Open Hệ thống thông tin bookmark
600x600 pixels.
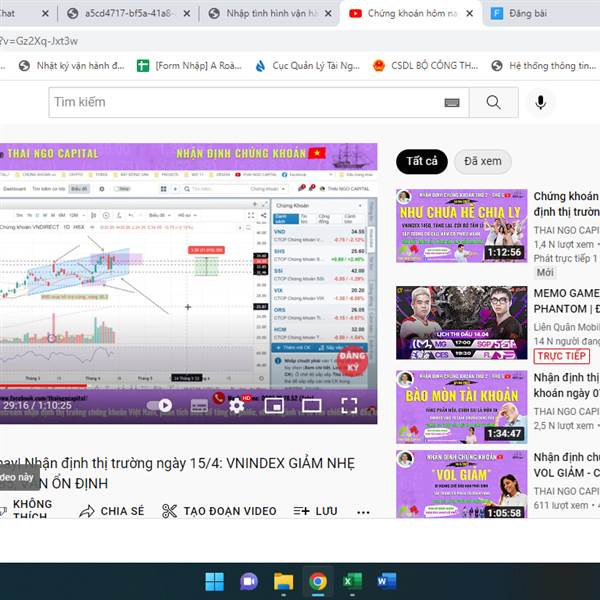pos(544,66)
